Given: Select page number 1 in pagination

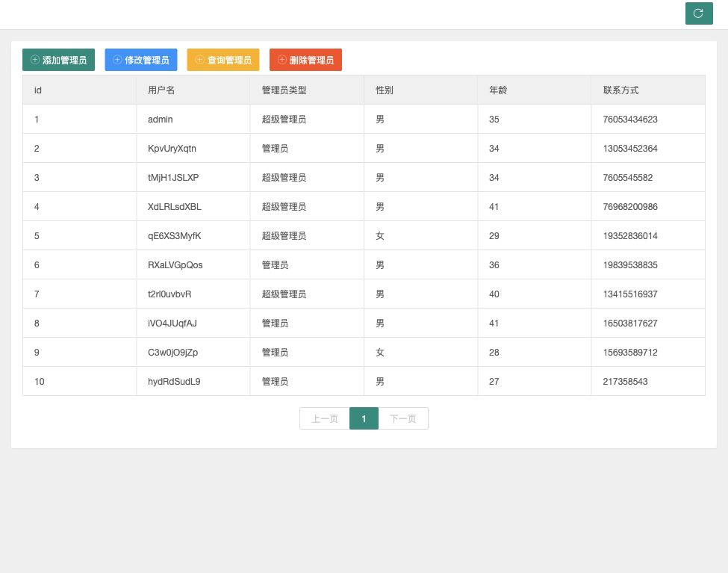Looking at the screenshot, I should point(364,418).
